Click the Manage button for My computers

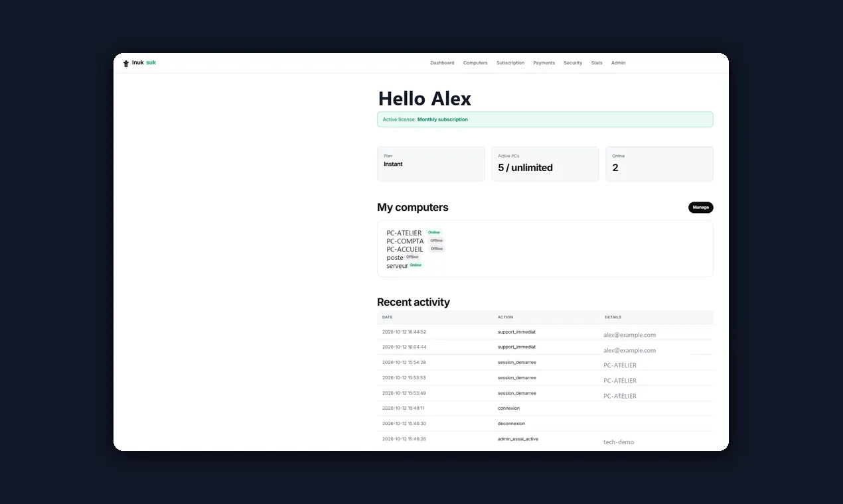tap(701, 208)
